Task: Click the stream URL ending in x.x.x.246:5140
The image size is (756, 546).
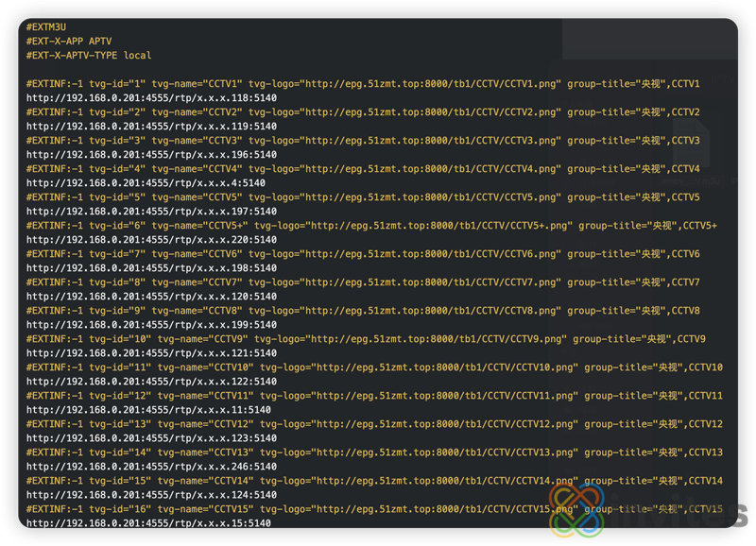Action: [x=151, y=467]
